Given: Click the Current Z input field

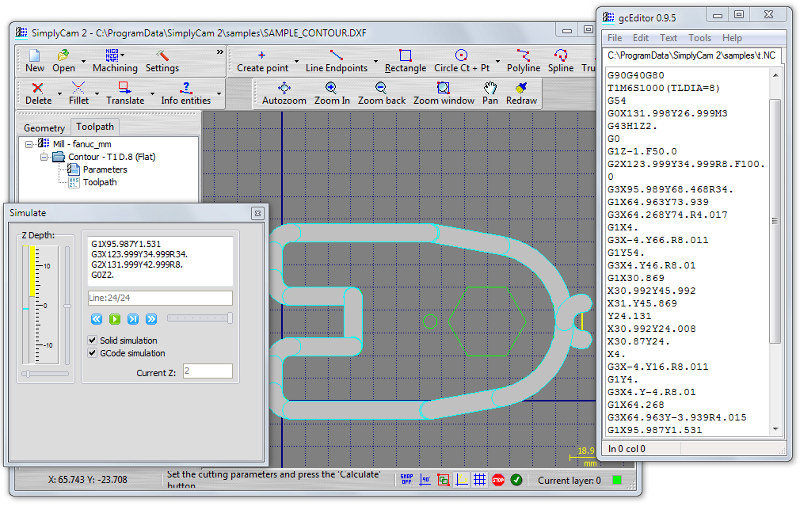Looking at the screenshot, I should (x=207, y=371).
